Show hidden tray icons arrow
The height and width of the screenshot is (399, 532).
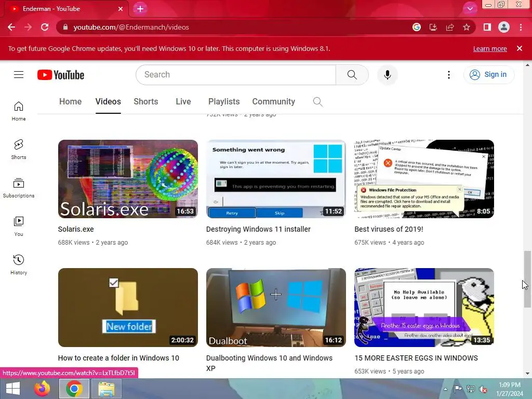click(x=445, y=389)
